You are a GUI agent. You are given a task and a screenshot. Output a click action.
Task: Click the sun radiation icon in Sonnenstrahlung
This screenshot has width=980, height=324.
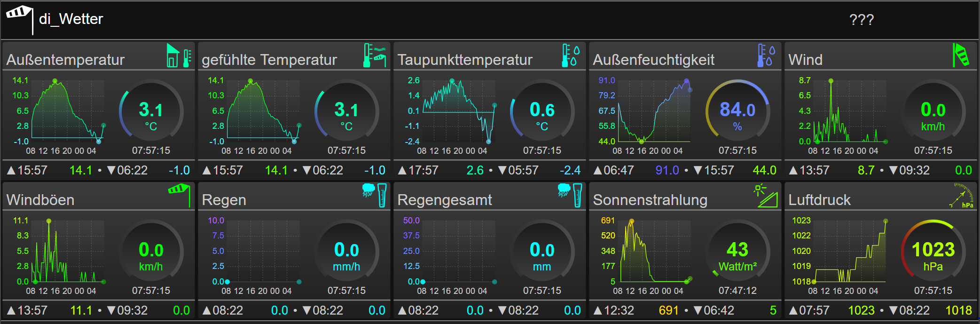(766, 196)
